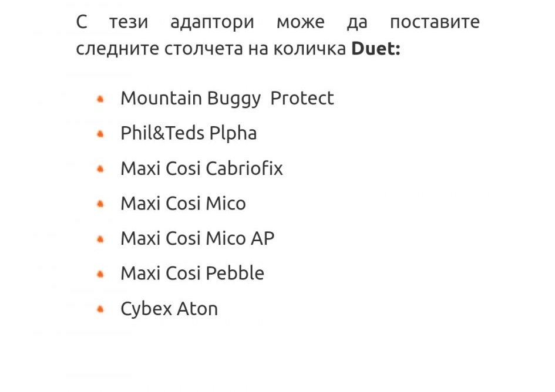Viewport: 555px width, 392px height.
Task: Click the bullet beside Phil&Teds Plpha
Action: (100, 134)
